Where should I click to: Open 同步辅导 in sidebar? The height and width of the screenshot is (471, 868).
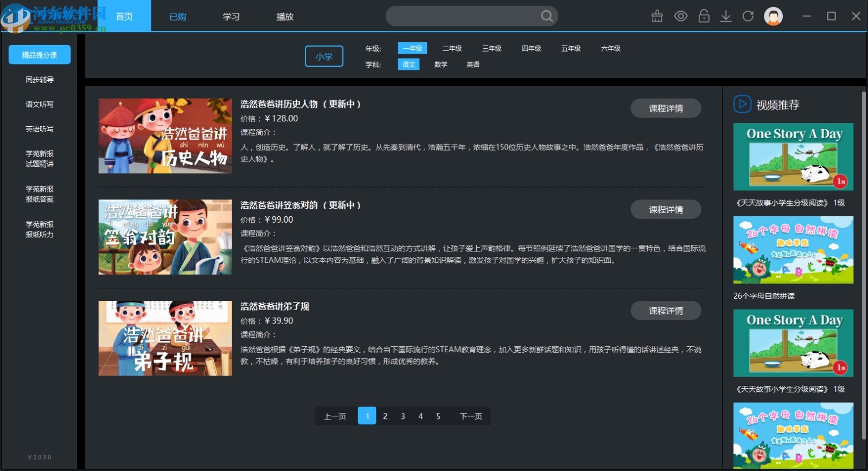click(40, 80)
